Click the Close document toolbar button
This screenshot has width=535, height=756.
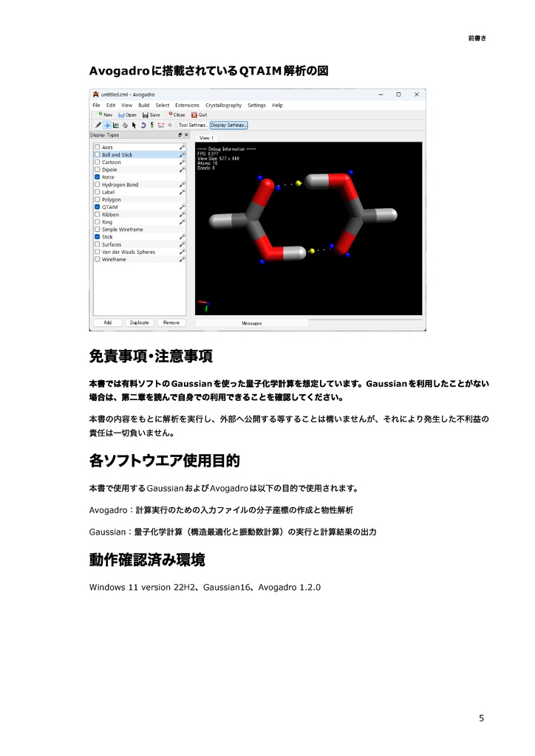click(177, 114)
